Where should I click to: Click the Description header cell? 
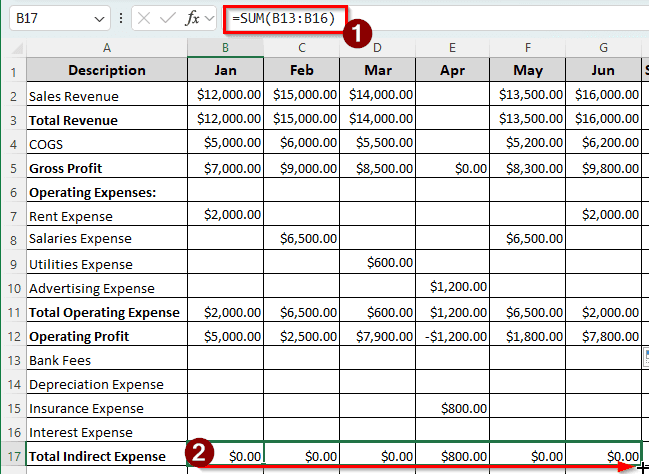[x=107, y=70]
